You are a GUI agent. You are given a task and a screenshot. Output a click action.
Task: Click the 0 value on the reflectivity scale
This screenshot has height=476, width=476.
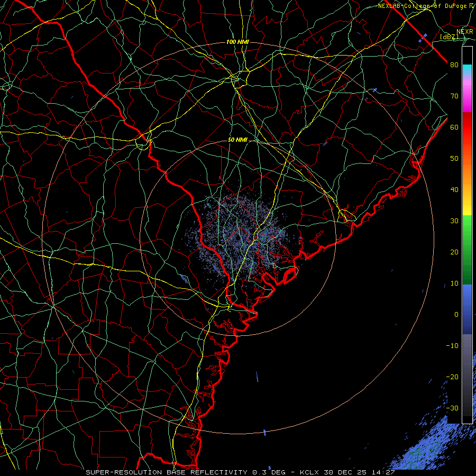(456, 315)
